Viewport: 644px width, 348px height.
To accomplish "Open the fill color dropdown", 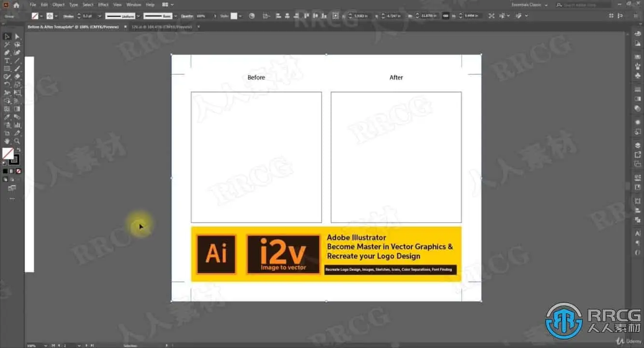I will click(41, 16).
